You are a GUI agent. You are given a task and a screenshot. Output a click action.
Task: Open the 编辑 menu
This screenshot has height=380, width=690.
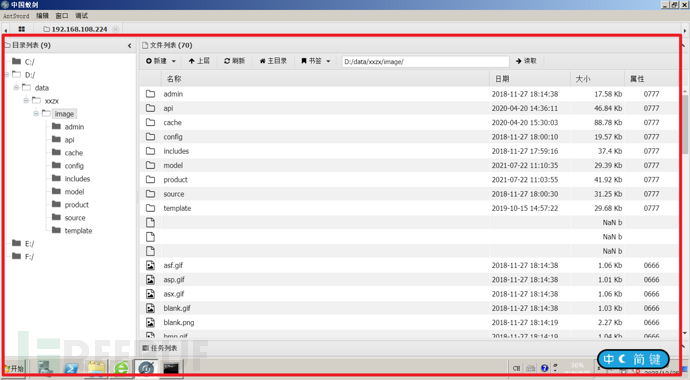[x=42, y=16]
